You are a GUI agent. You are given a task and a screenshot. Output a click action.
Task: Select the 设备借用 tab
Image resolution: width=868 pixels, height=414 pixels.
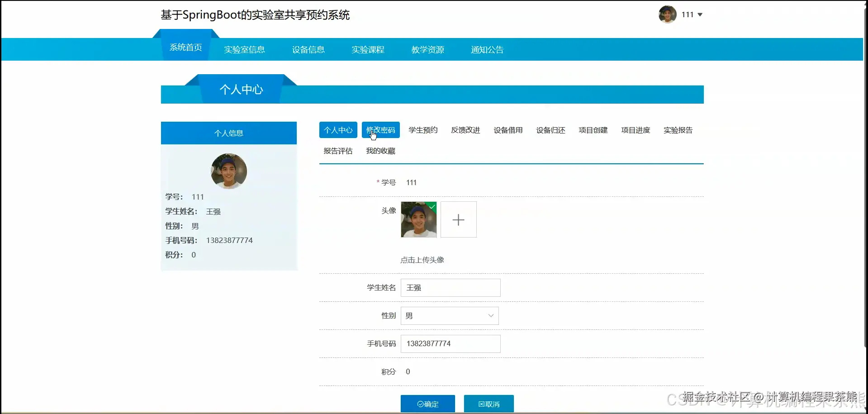(508, 129)
